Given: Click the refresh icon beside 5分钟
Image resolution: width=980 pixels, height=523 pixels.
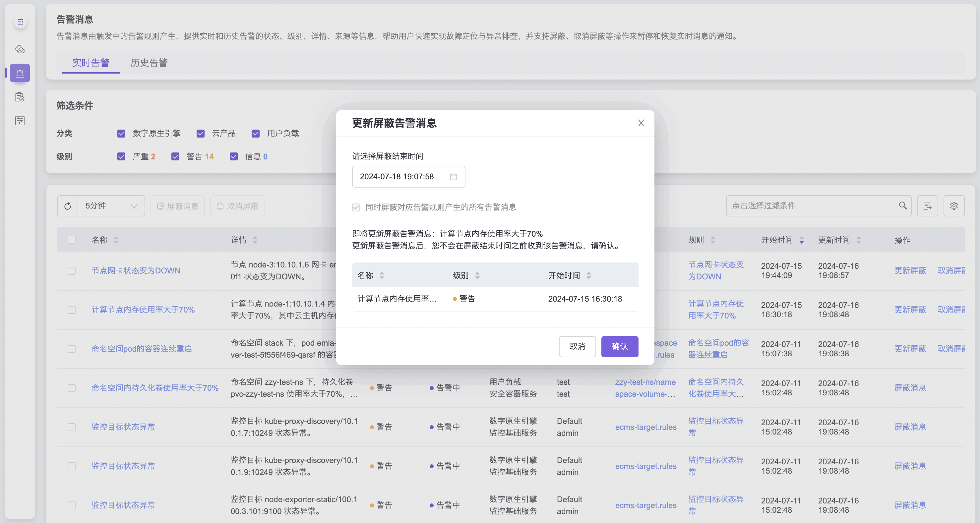Looking at the screenshot, I should click(68, 206).
